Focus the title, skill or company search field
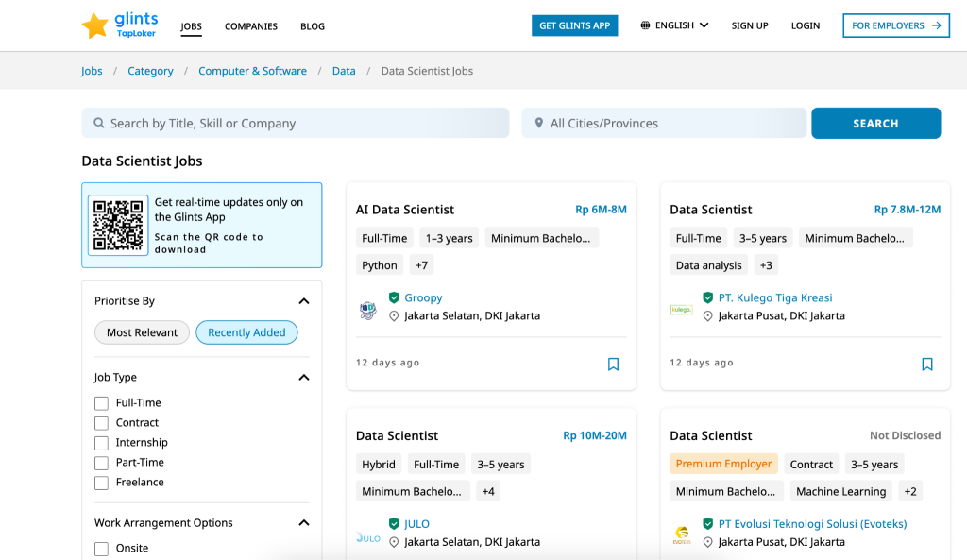Viewport: 967px width, 560px height. 296,124
